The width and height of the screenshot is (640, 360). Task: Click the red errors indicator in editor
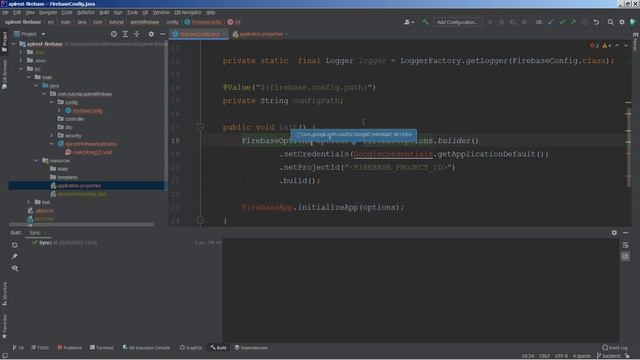click(x=594, y=45)
